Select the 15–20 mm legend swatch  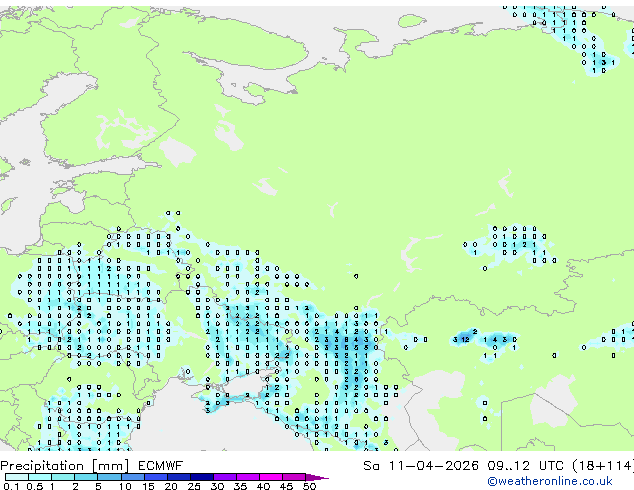[156, 477]
